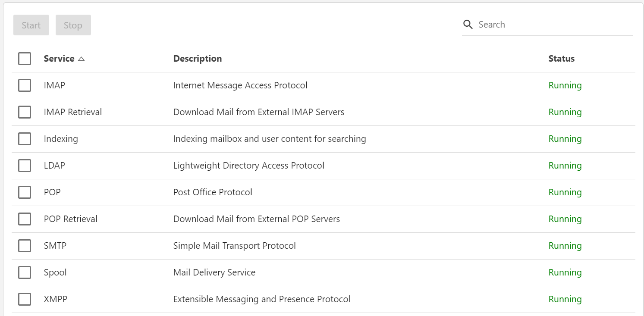The height and width of the screenshot is (316, 644).
Task: Sort by the Service column header
Action: pos(59,59)
